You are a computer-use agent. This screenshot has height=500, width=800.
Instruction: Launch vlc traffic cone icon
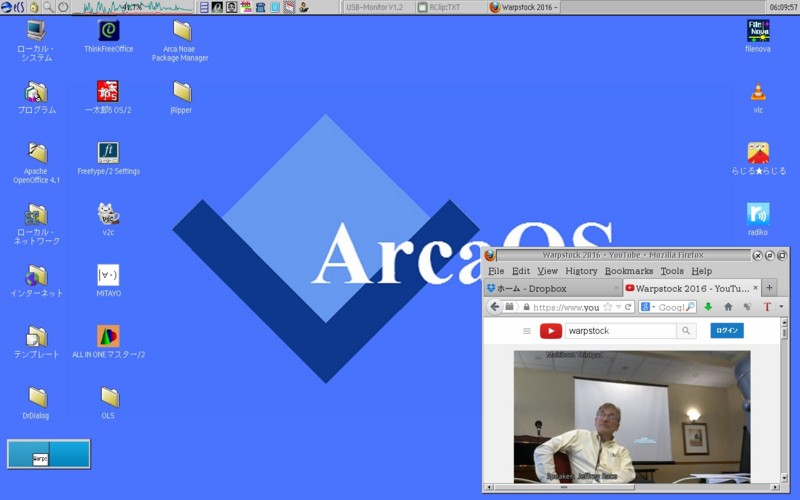click(x=758, y=98)
